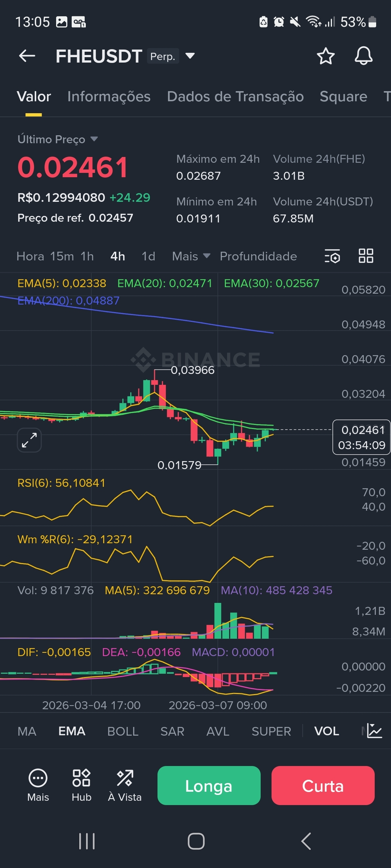Switch to À Vista spot trading
This screenshot has width=391, height=868.
coord(125,785)
